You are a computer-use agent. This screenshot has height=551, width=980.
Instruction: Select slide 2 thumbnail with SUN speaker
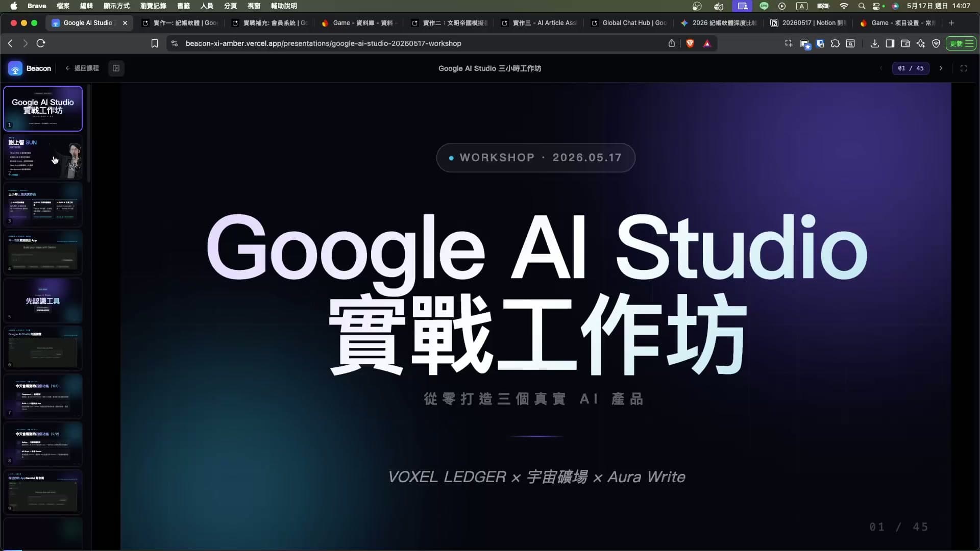pos(43,157)
